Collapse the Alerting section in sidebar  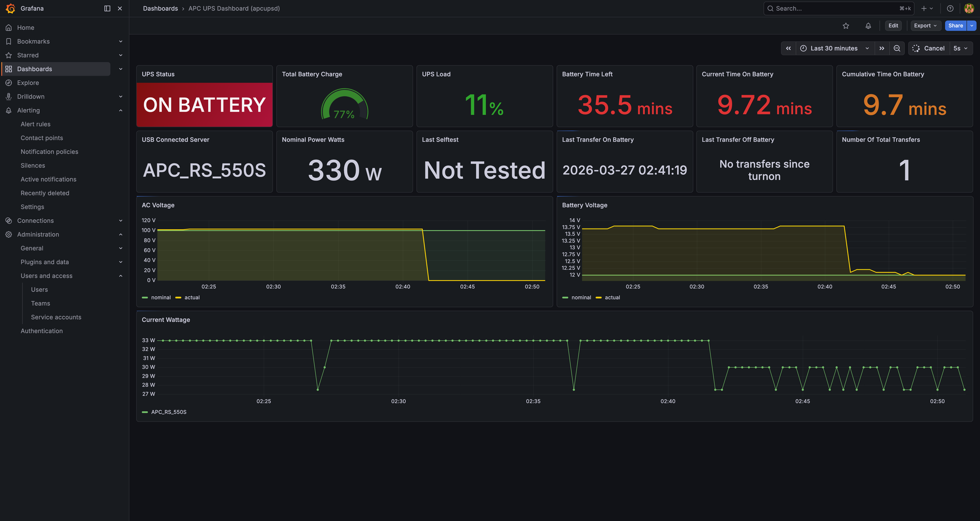(121, 111)
